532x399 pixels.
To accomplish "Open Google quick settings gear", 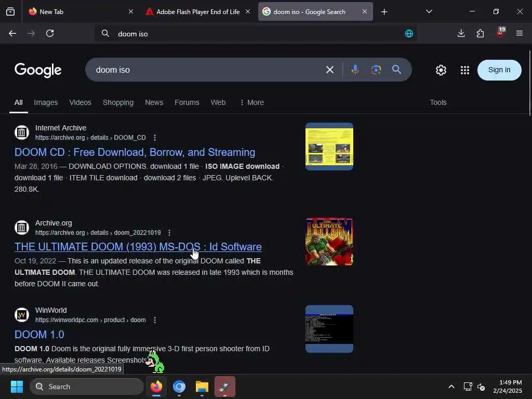I will [441, 70].
